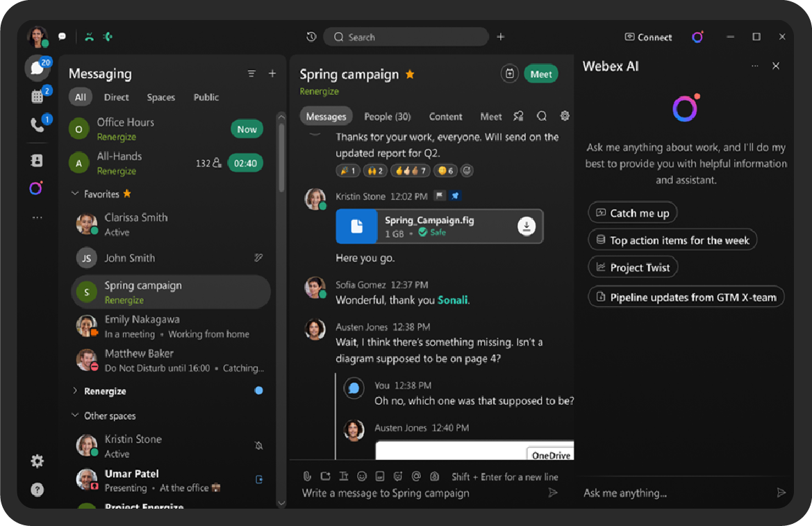Open the space settings gear icon
This screenshot has width=812, height=526.
coord(565,116)
